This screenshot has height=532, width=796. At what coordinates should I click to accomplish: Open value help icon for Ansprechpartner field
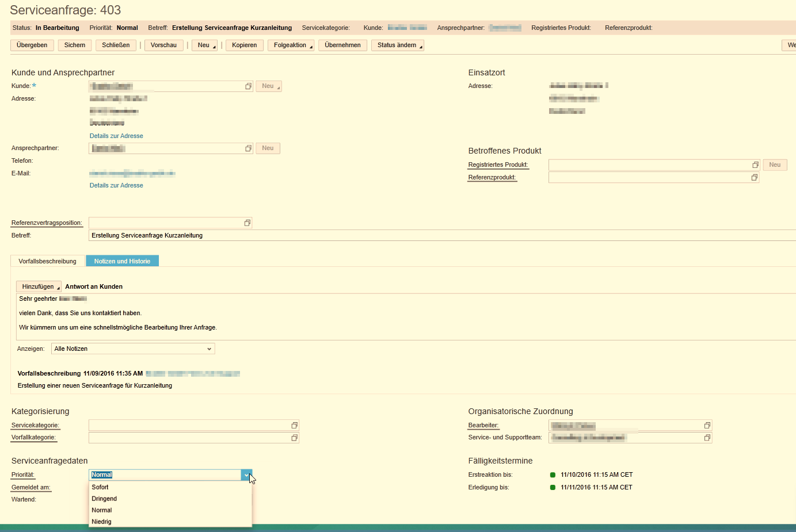pos(249,148)
